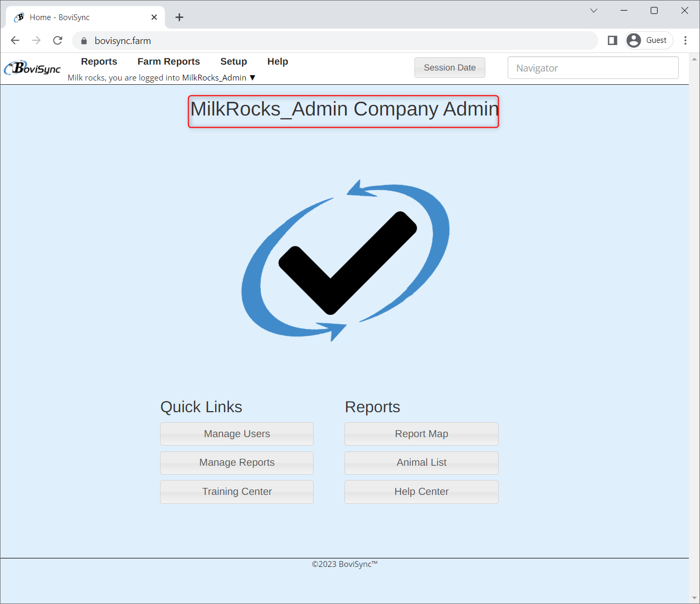Open a new tab with plus icon
The width and height of the screenshot is (700, 604).
179,17
